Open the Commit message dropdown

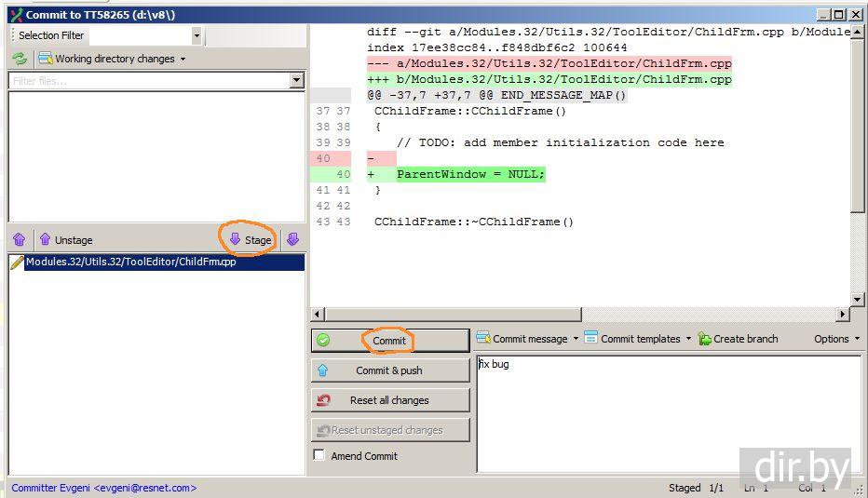527,339
